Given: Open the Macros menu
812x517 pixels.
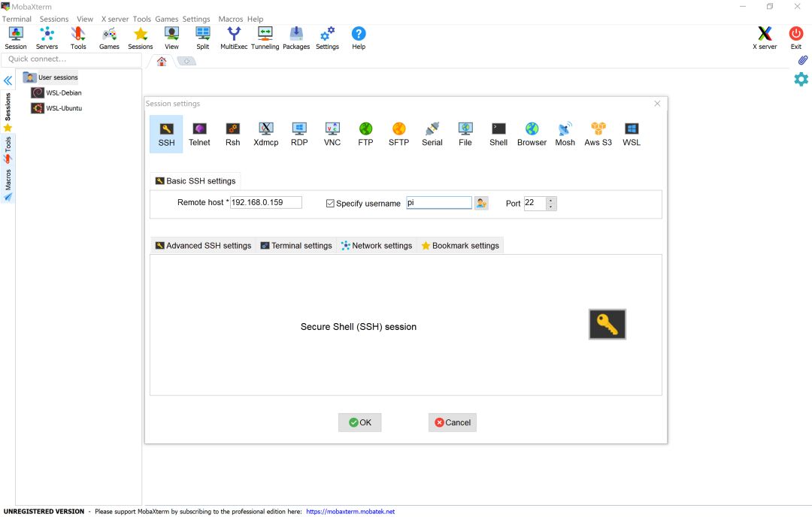Looking at the screenshot, I should pos(231,19).
